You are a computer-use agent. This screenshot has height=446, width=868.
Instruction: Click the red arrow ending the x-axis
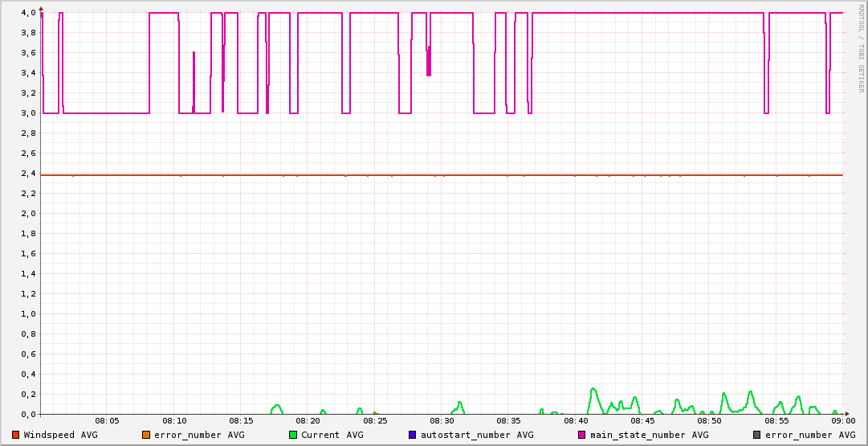click(x=848, y=415)
